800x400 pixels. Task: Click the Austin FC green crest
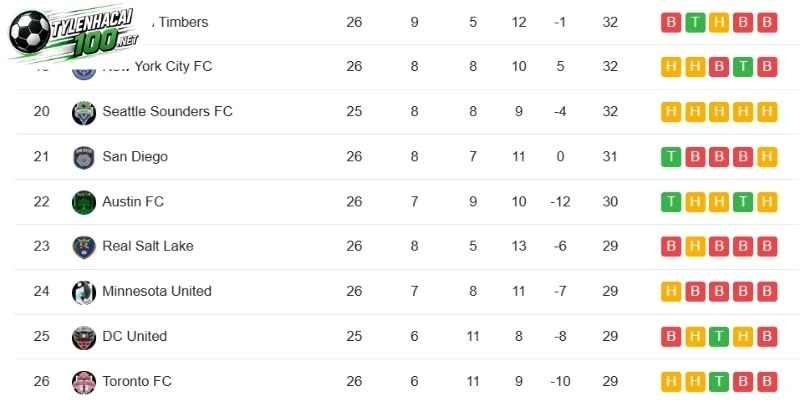tap(84, 203)
